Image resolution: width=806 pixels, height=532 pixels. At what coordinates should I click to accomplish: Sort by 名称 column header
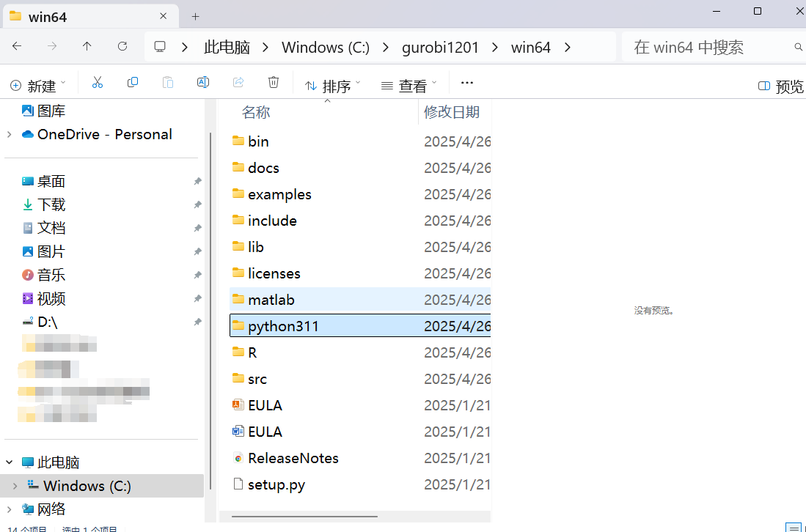(256, 112)
